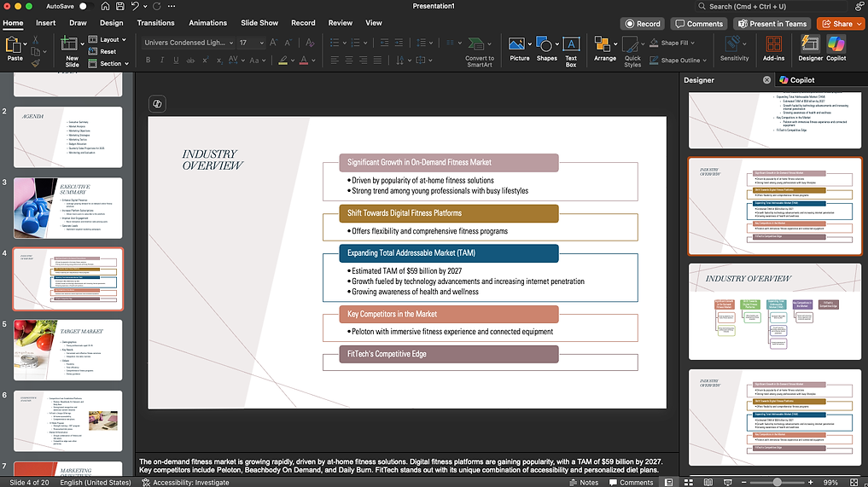
Task: Open the Design tab
Action: [111, 23]
